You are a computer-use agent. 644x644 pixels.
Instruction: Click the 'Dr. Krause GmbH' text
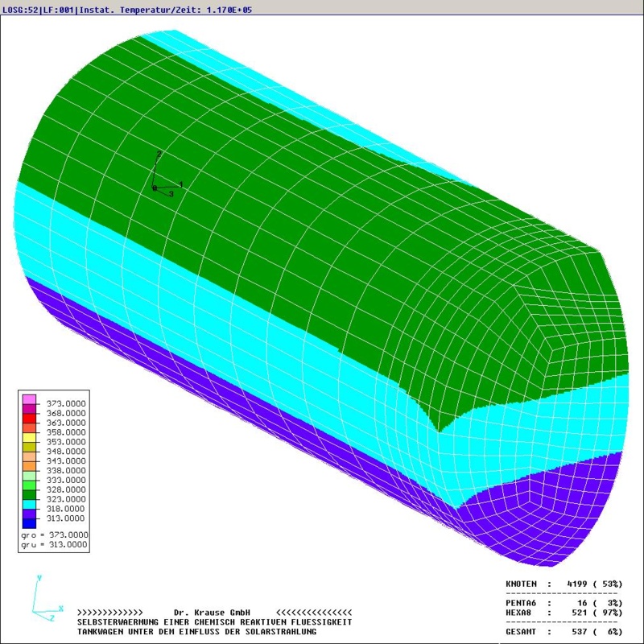click(x=212, y=613)
